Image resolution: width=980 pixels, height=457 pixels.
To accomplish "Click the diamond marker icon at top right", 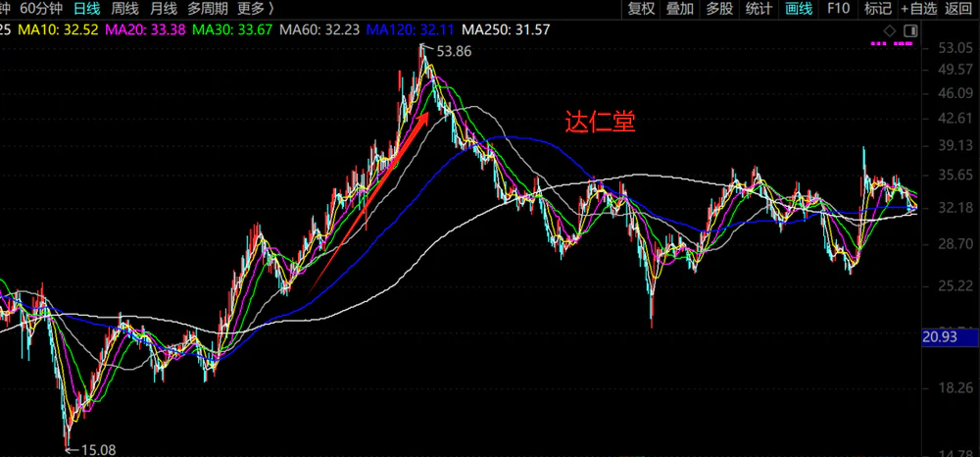I will click(890, 31).
